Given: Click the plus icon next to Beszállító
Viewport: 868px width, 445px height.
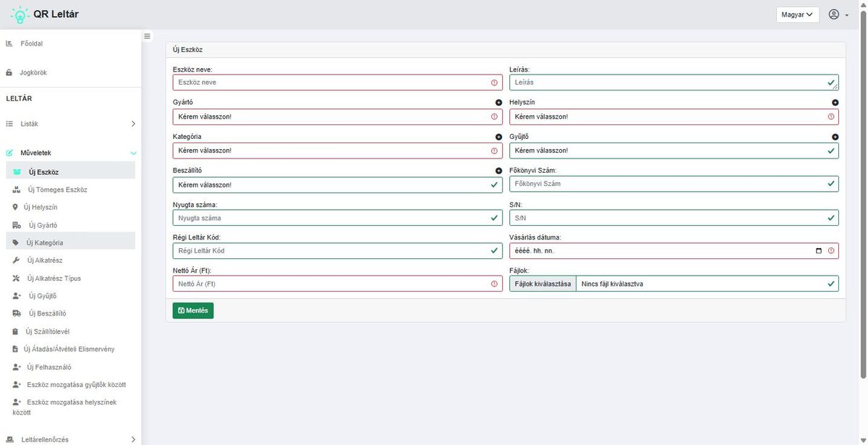Looking at the screenshot, I should point(498,171).
